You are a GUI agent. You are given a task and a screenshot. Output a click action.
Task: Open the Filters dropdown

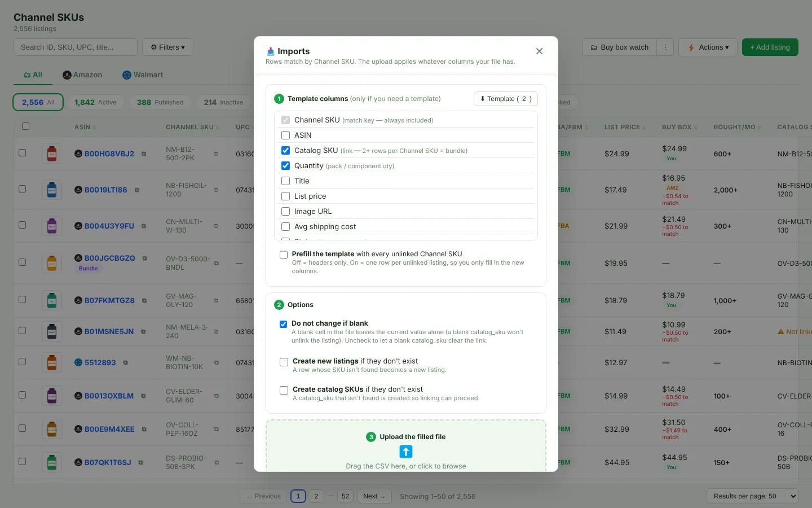(x=167, y=47)
